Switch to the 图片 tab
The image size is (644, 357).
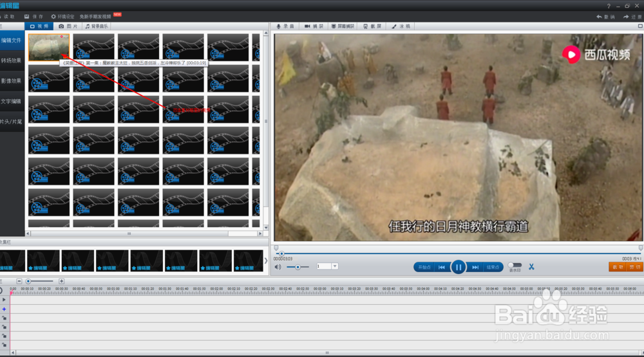click(68, 26)
